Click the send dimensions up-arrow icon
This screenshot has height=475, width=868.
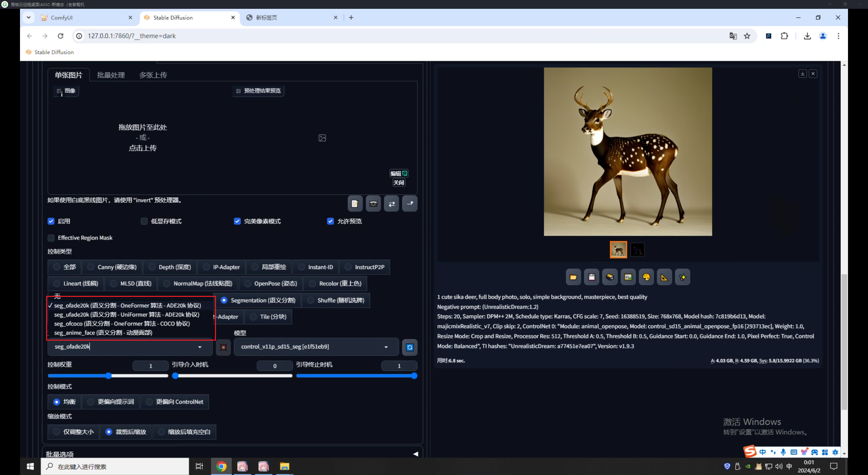410,204
